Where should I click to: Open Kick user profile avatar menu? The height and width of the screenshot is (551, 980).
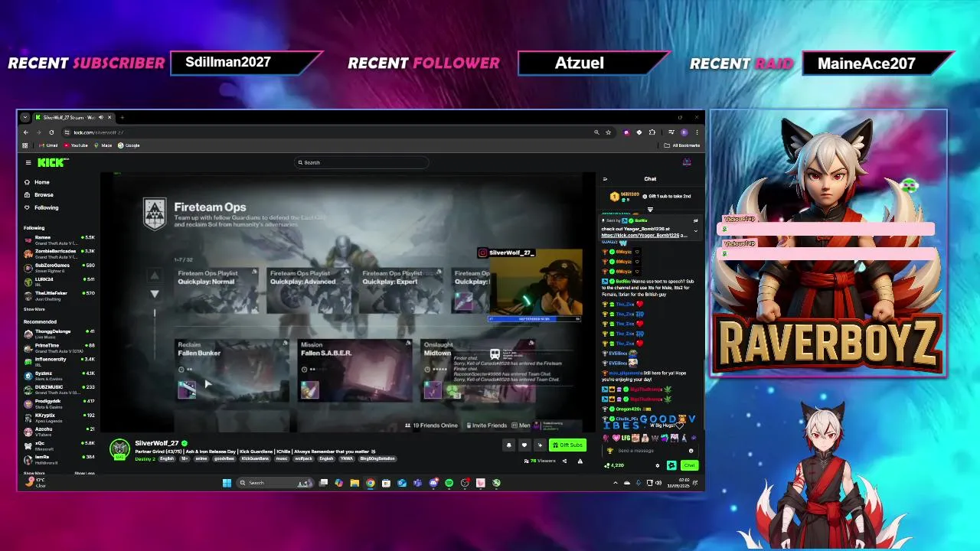(687, 162)
